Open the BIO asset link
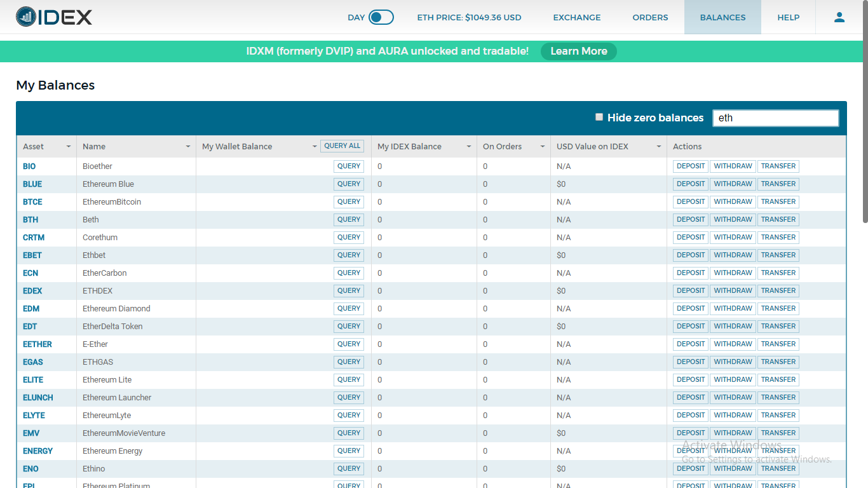 pos(29,166)
